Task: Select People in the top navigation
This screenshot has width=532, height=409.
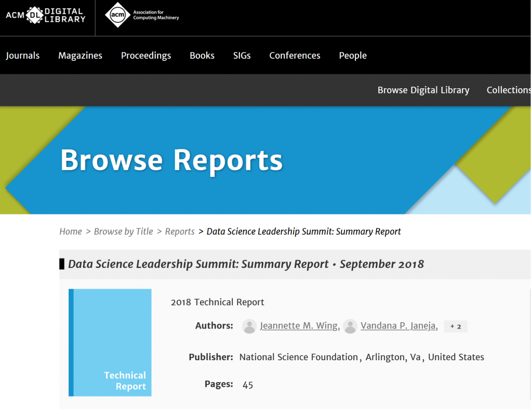Action: click(x=353, y=55)
